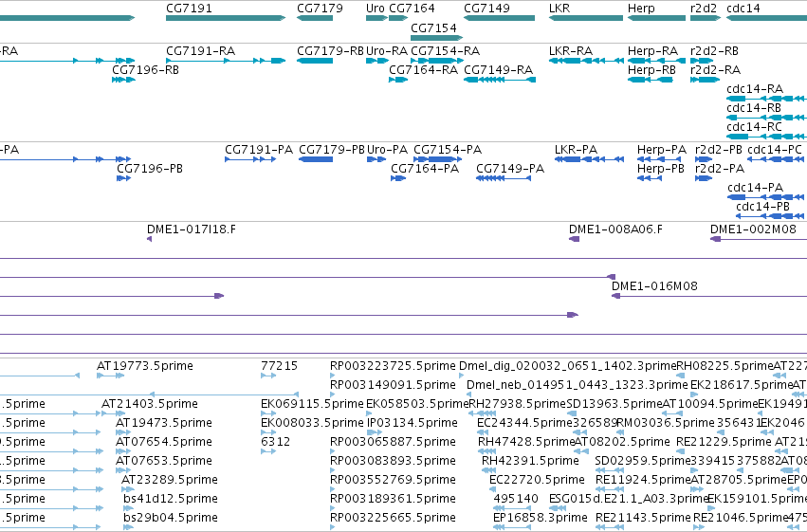807x532 pixels.
Task: Click the CG7191-PA protein label
Action: click(x=259, y=150)
